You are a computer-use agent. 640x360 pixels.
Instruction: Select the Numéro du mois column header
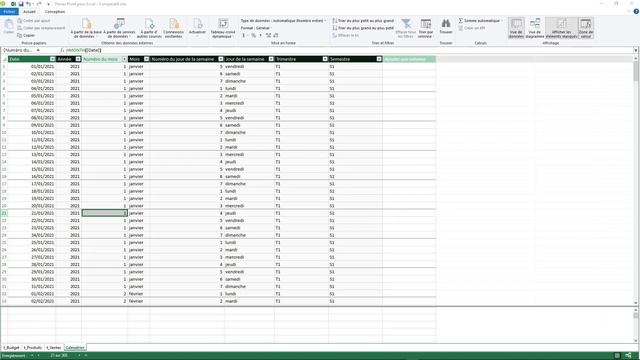click(x=104, y=59)
